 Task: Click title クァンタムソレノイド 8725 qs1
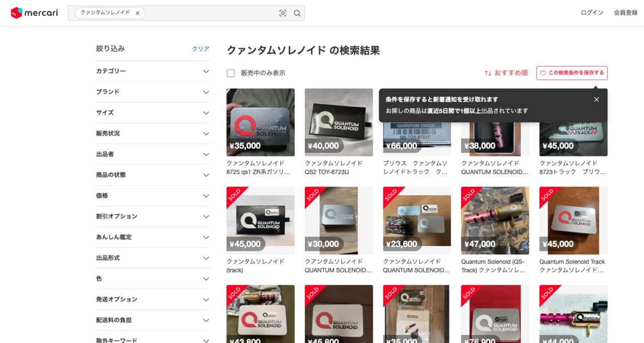pyautogui.click(x=259, y=167)
